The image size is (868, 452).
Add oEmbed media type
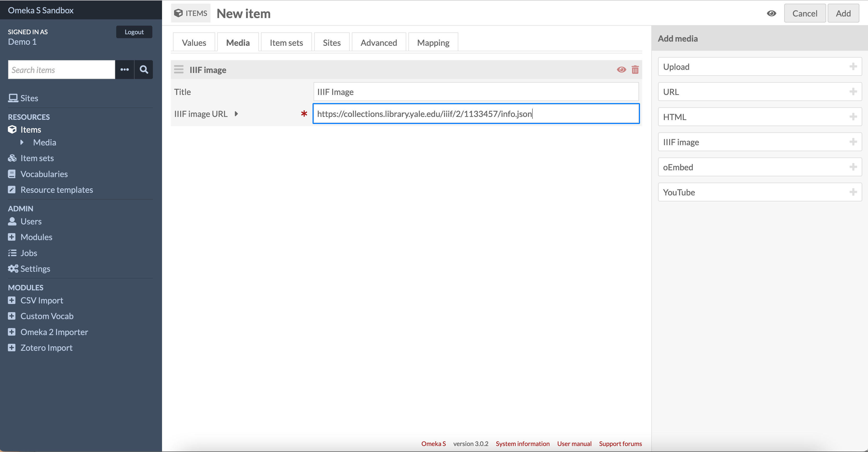760,167
